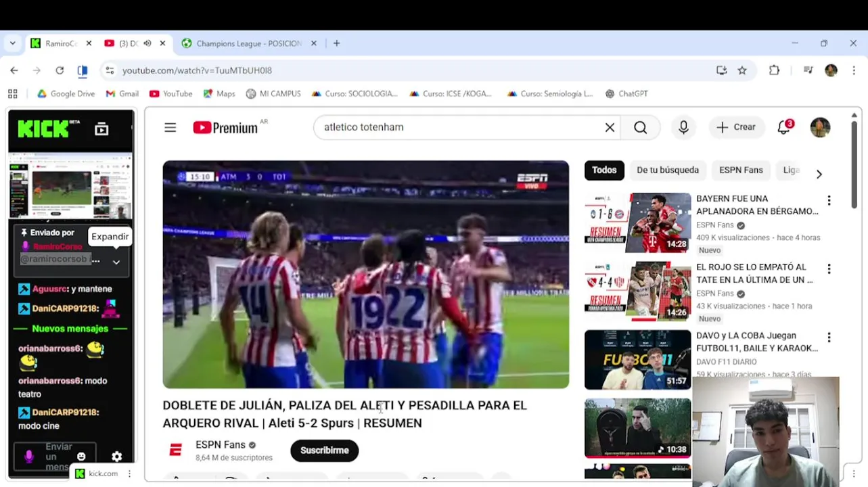Screen dimensions: 868x487
Task: Open YouTube notifications bell
Action: tap(785, 127)
